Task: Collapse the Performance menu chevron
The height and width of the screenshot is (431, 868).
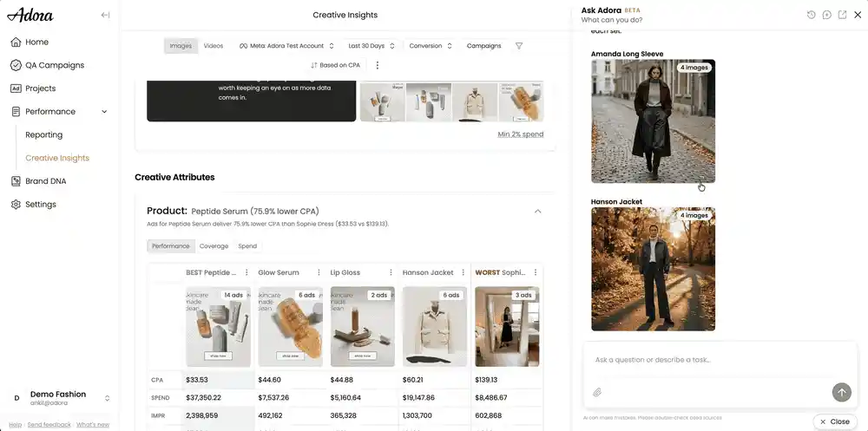Action: (104, 112)
